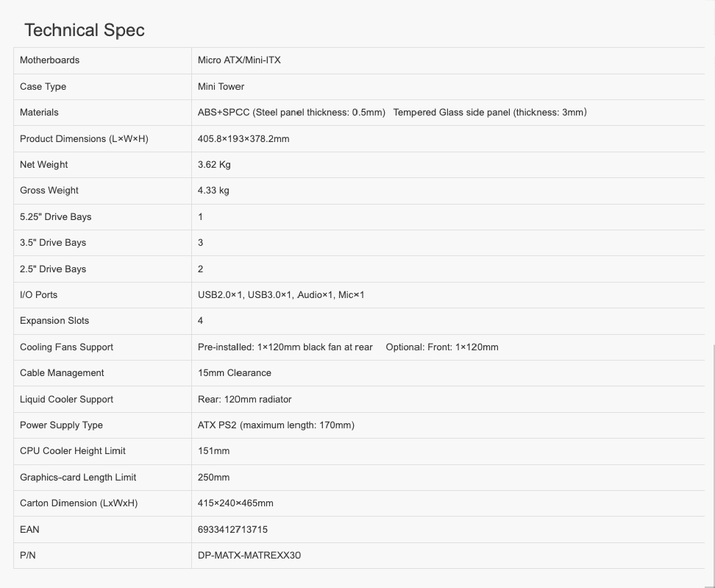Screen dimensions: 715x588
Task: Click the Expansion Slots label
Action: [54, 321]
